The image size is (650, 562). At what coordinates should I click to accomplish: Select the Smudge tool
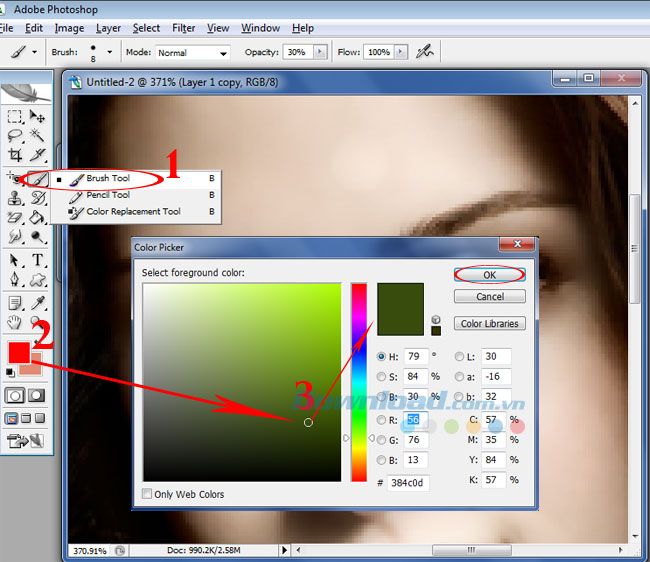pyautogui.click(x=15, y=236)
